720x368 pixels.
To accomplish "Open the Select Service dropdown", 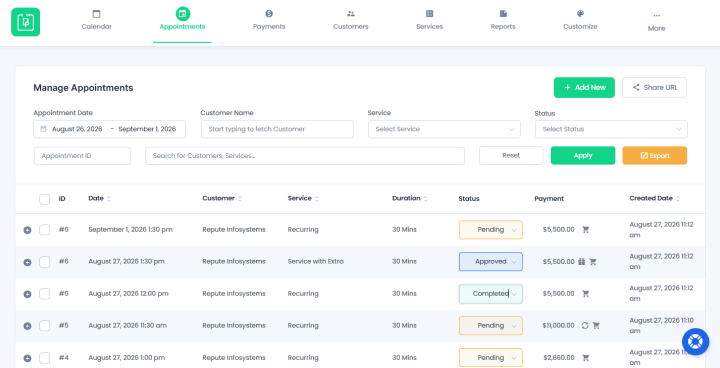I will tap(444, 129).
